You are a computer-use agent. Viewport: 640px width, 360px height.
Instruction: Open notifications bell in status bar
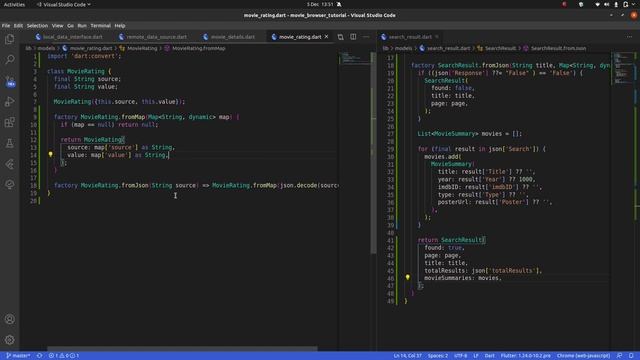631,356
